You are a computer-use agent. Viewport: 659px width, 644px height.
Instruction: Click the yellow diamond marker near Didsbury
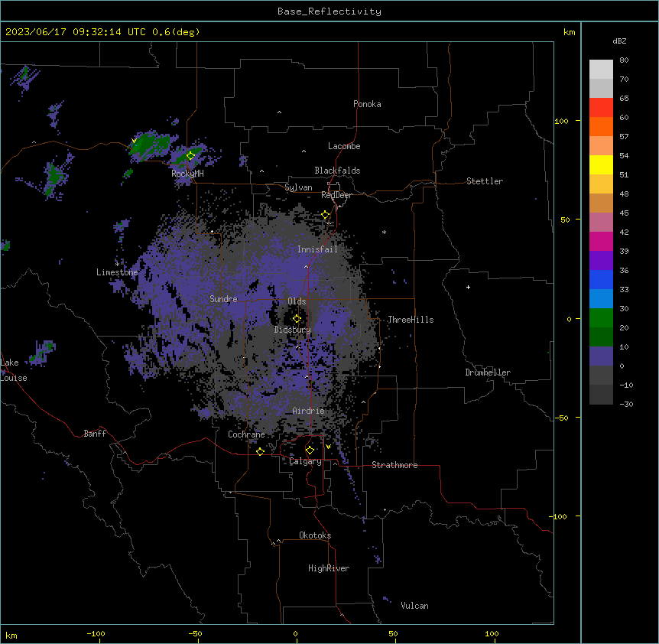click(x=297, y=319)
